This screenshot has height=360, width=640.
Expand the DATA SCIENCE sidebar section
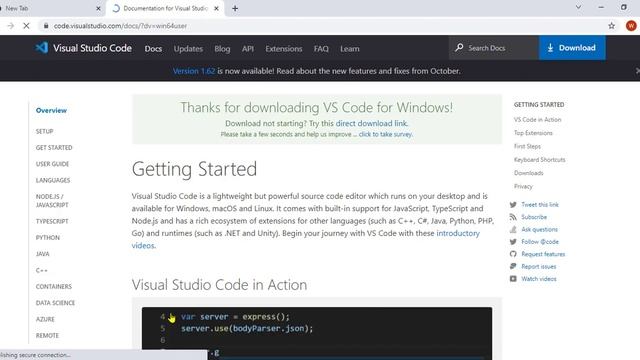tap(55, 303)
